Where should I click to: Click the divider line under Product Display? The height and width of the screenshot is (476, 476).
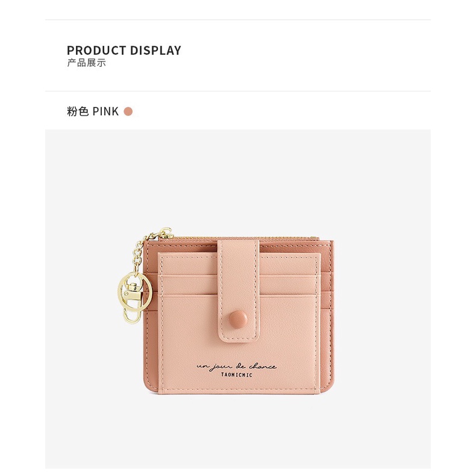pos(238,91)
